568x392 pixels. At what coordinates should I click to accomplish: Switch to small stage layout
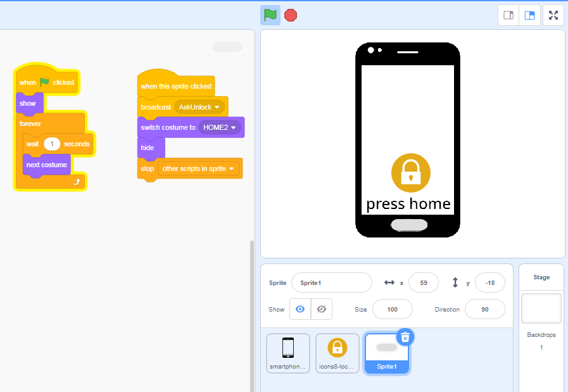click(x=508, y=15)
